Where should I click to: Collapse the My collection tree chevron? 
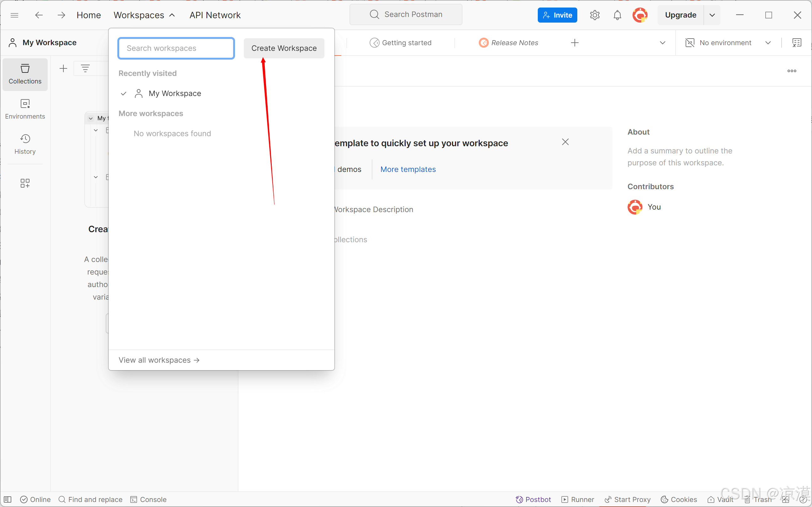point(91,118)
